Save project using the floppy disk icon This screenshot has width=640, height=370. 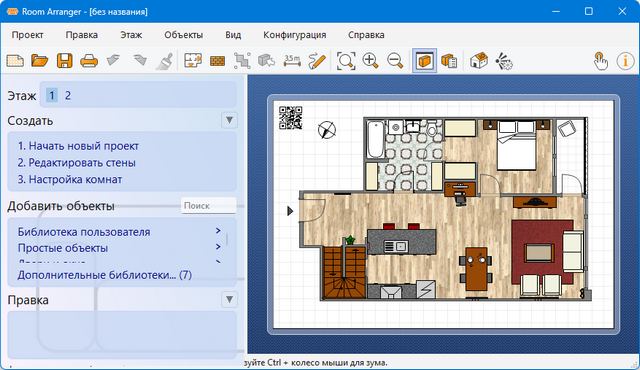(x=64, y=61)
